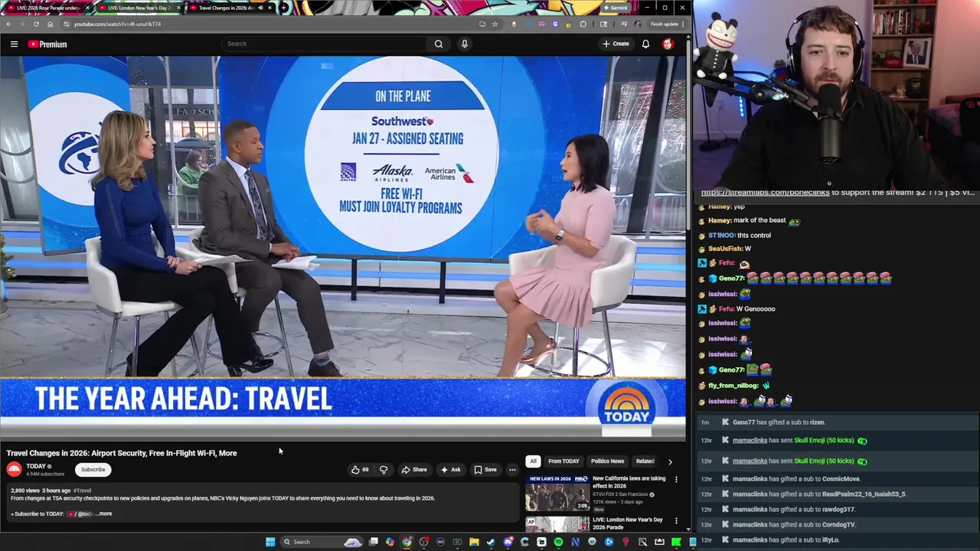Open Chrome from the taskbar

pos(407,542)
